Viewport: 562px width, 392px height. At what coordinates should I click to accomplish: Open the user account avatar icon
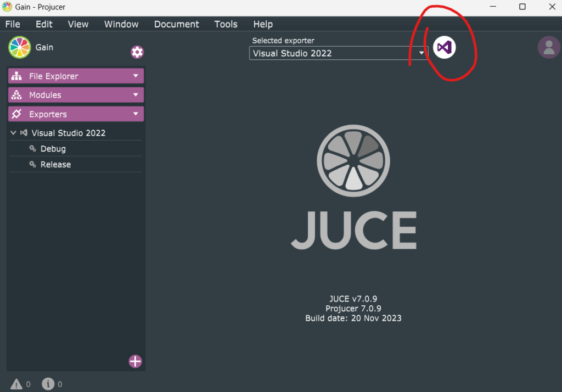coord(549,47)
